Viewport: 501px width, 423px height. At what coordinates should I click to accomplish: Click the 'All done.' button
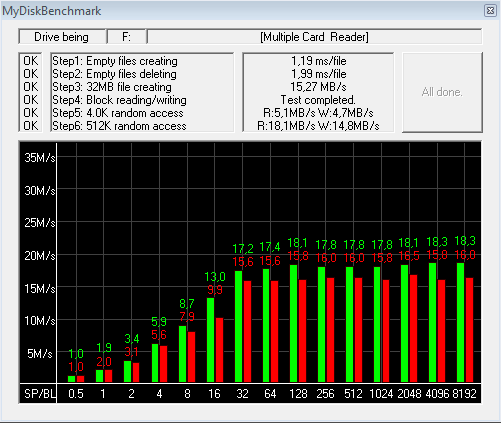tap(442, 92)
